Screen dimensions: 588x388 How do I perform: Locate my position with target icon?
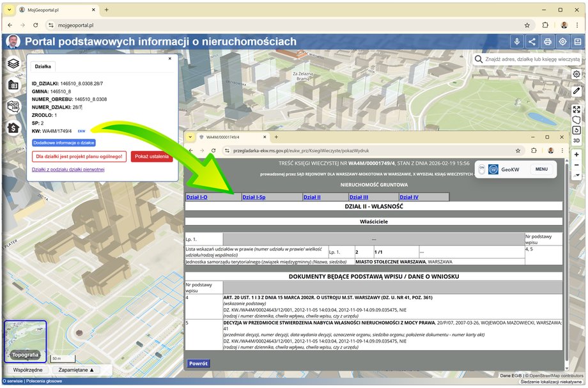tap(562, 42)
